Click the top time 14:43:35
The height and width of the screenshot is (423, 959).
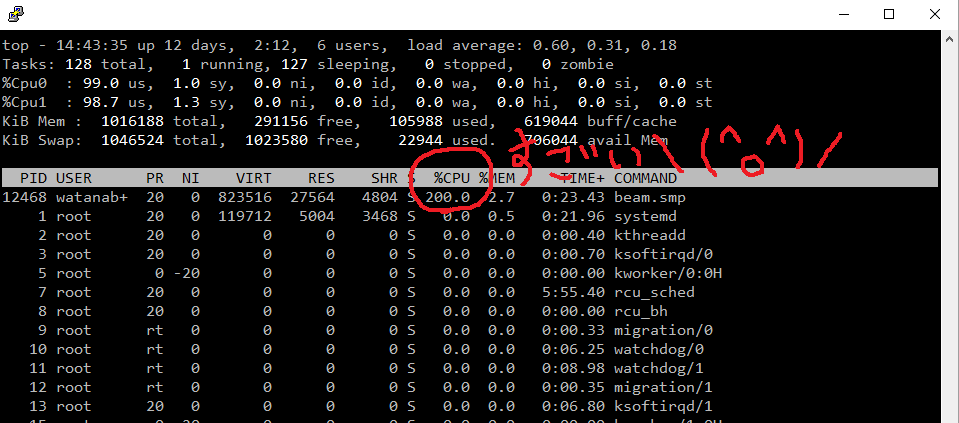[92, 46]
